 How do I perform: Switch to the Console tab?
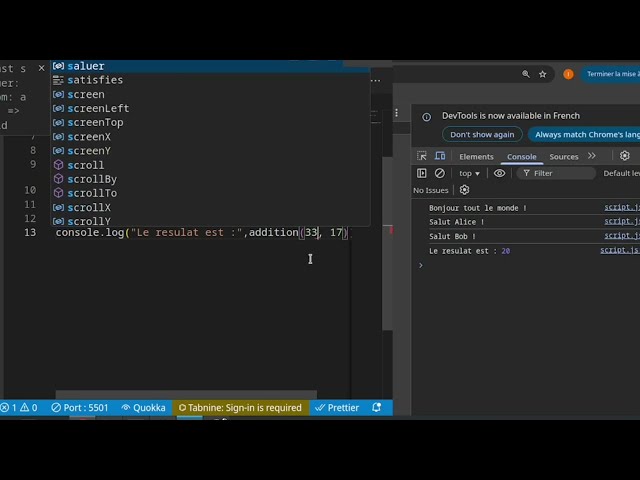coord(522,157)
